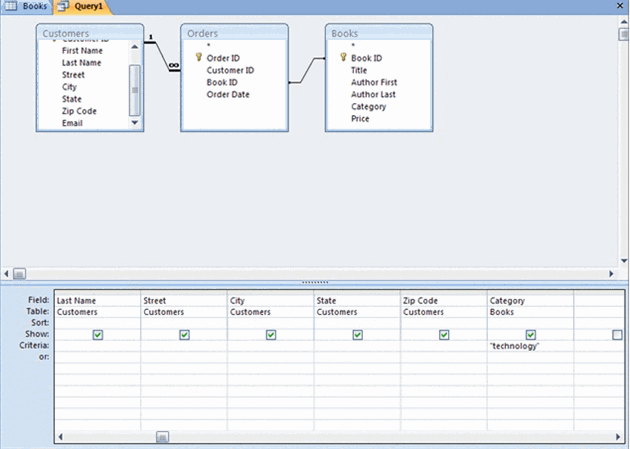Click the Orders-Books join line
Screen dimensions: 630x449
tap(307, 71)
